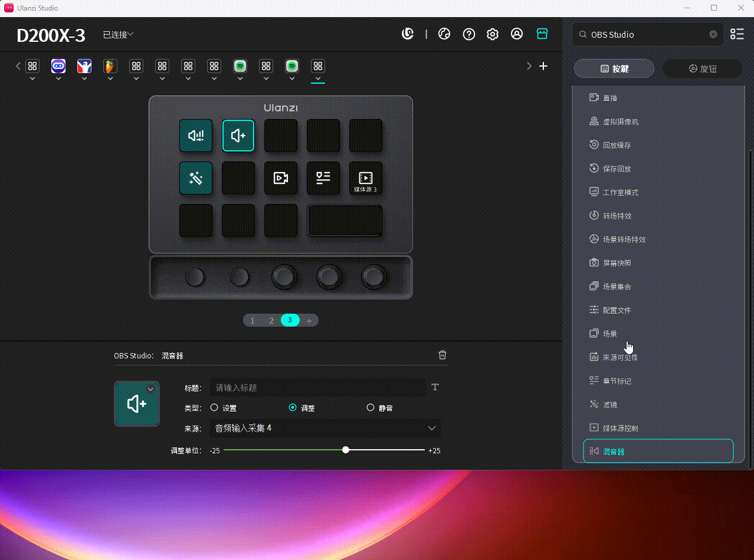Choose the 调整 radio option
Image resolution: width=754 pixels, height=560 pixels.
coord(293,407)
